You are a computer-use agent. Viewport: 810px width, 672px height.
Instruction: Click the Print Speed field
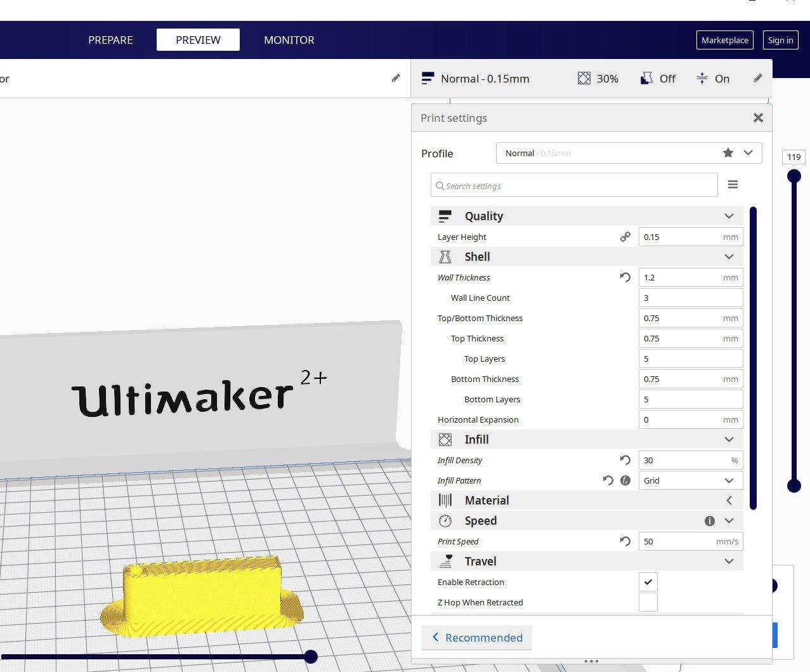click(690, 541)
